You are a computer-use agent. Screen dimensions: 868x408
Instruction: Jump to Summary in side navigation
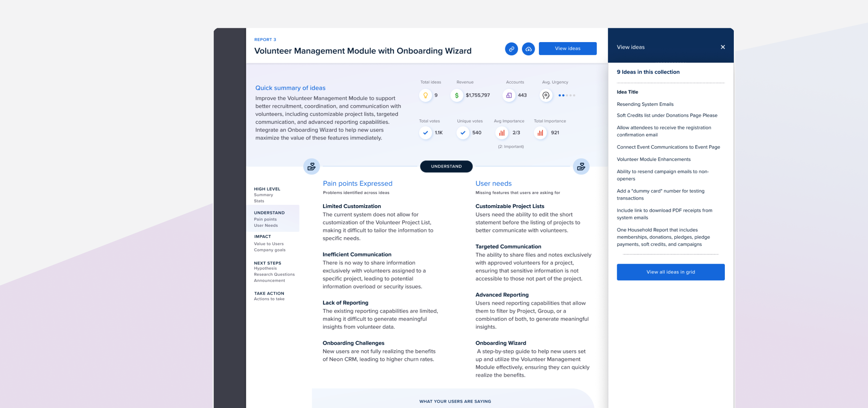pos(263,195)
